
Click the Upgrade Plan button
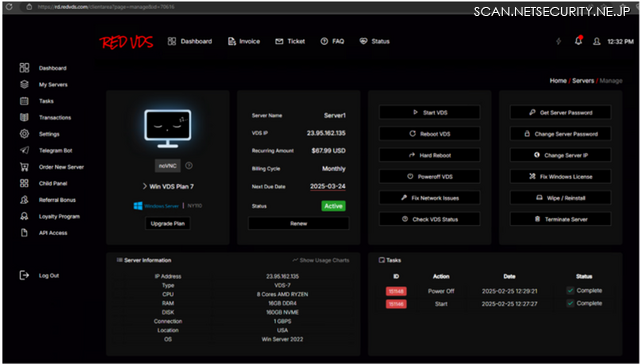tap(168, 224)
